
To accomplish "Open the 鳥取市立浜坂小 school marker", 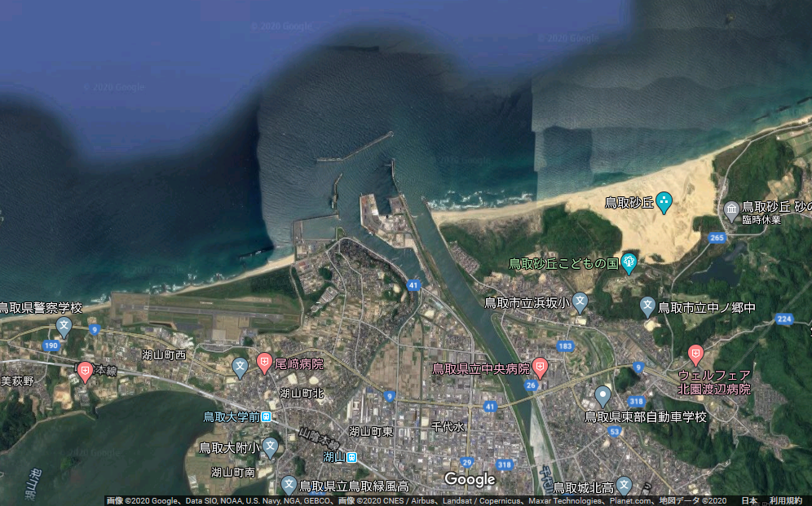I will pyautogui.click(x=580, y=302).
